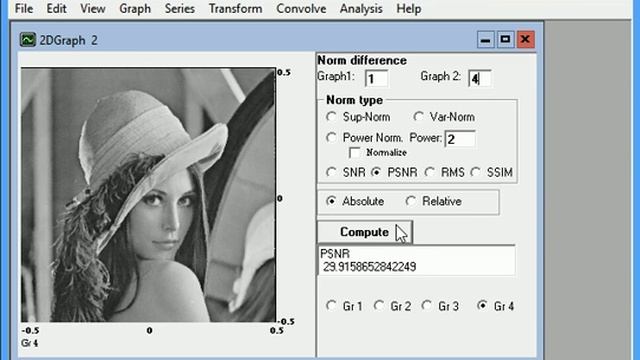
Task: Close the 2DGraph 2 window
Action: pyautogui.click(x=525, y=40)
